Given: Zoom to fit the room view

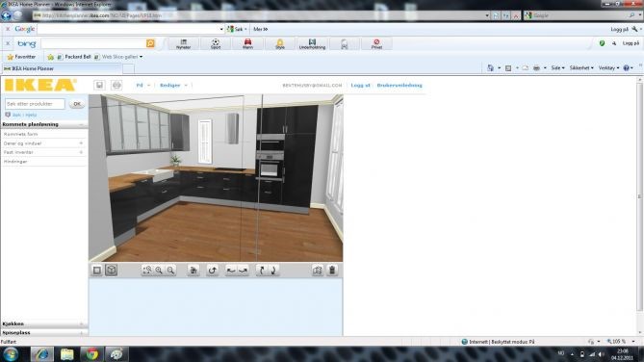Looking at the screenshot, I should (147, 271).
